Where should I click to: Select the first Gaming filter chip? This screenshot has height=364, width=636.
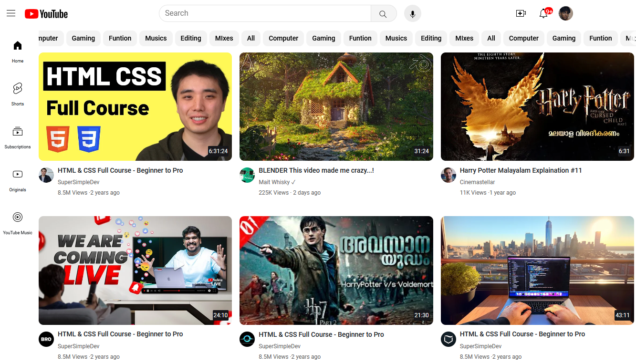coord(83,38)
